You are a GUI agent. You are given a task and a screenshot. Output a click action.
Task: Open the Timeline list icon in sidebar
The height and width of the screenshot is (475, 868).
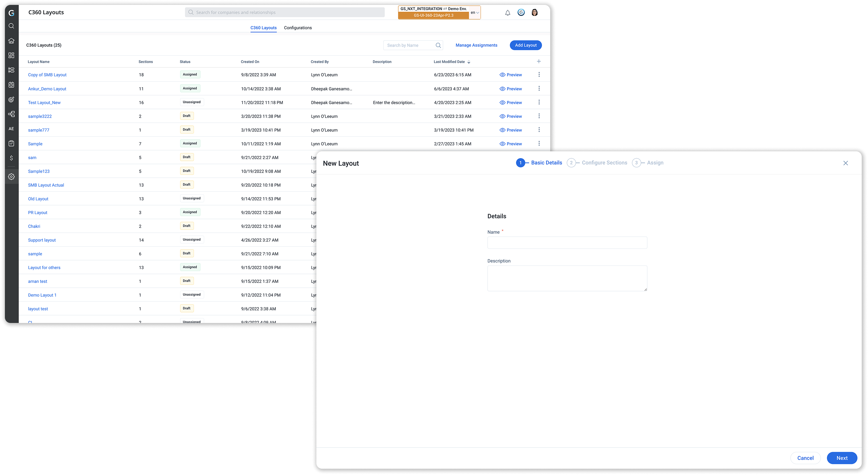click(11, 70)
